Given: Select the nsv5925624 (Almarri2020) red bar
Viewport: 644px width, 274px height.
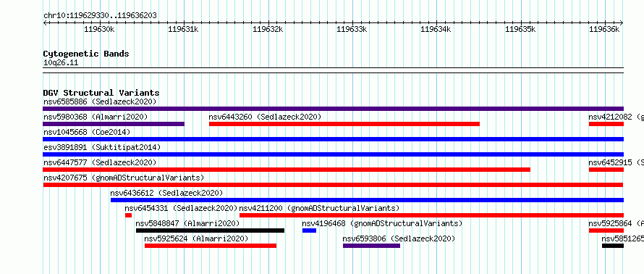Looking at the screenshot, I should click(x=211, y=246).
